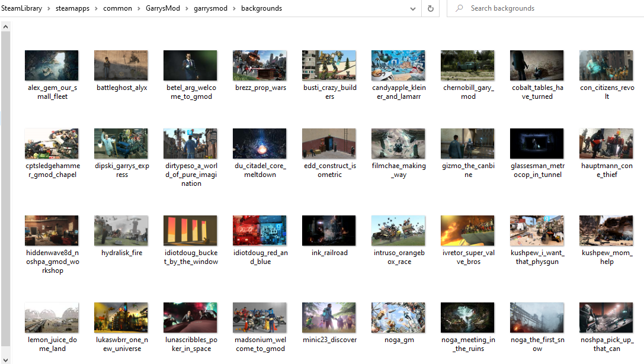Select chernobill_gary_mod thumbnail

point(467,65)
